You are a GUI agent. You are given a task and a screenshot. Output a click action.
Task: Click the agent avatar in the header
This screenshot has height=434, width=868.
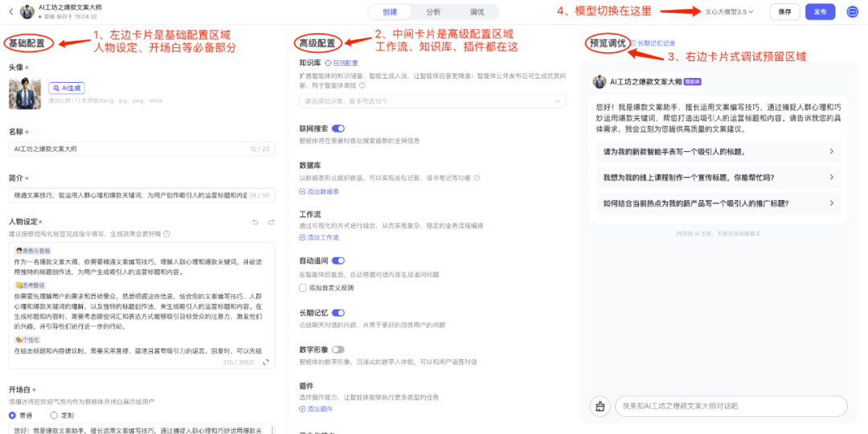(27, 11)
